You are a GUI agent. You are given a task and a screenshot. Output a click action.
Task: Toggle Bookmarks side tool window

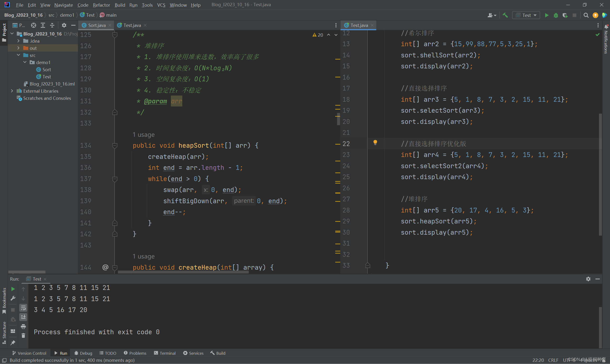pos(4,300)
